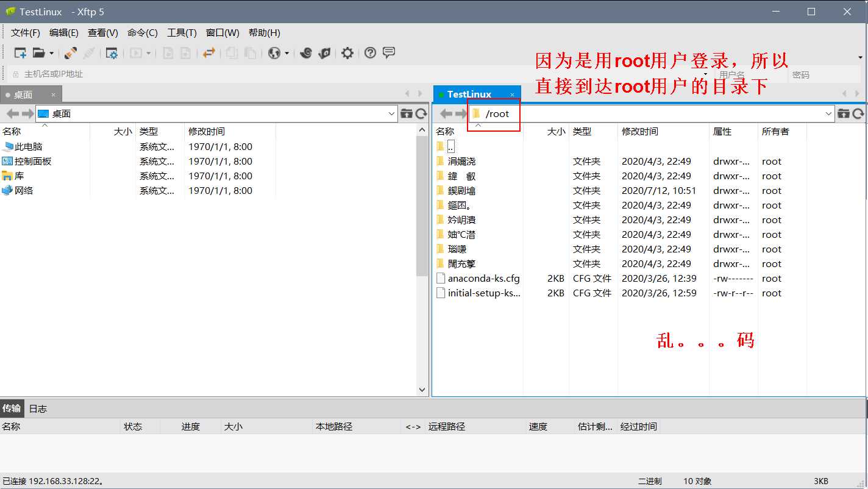Open the 编辑(E) menu
This screenshot has width=868, height=489.
point(64,33)
